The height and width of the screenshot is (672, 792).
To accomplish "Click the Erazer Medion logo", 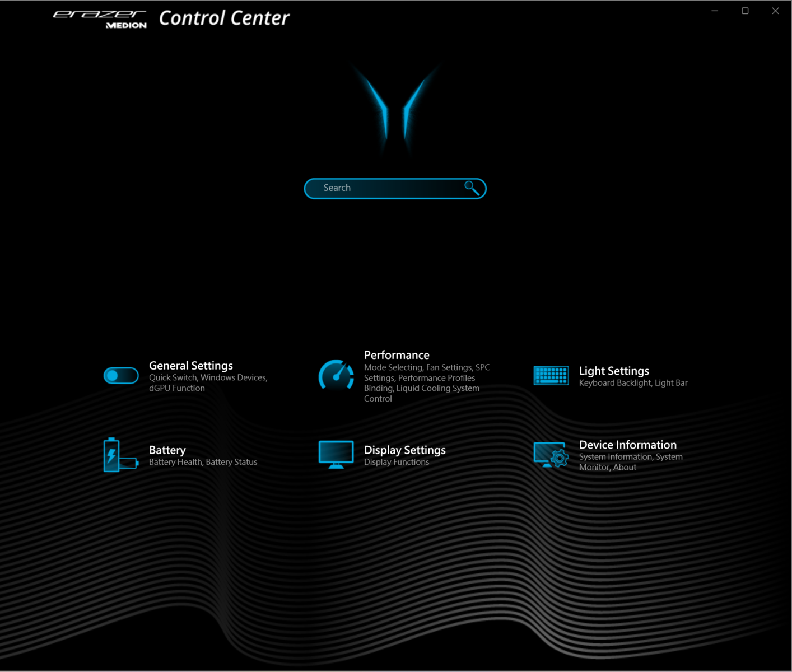I will [x=100, y=19].
